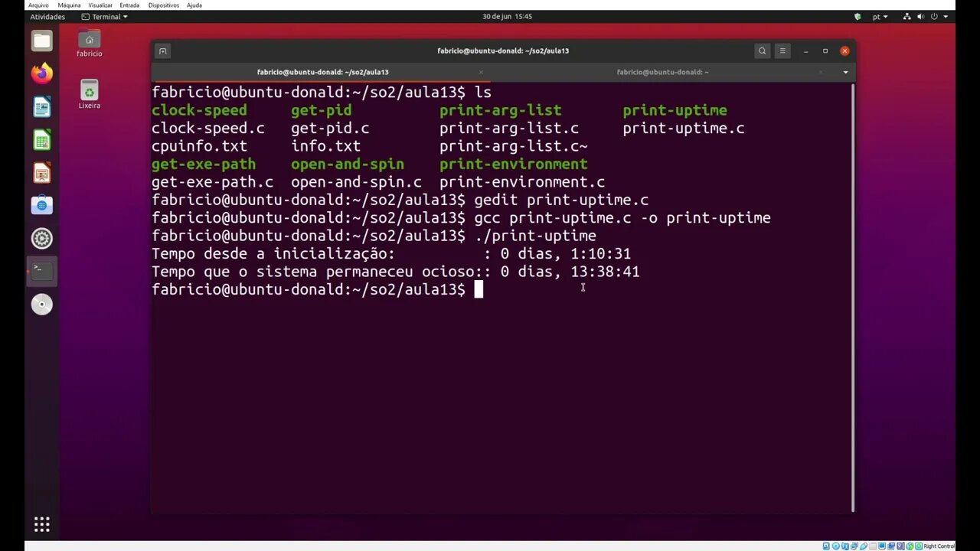
Task: Click open-and-spin.c in the listing
Action: (356, 182)
